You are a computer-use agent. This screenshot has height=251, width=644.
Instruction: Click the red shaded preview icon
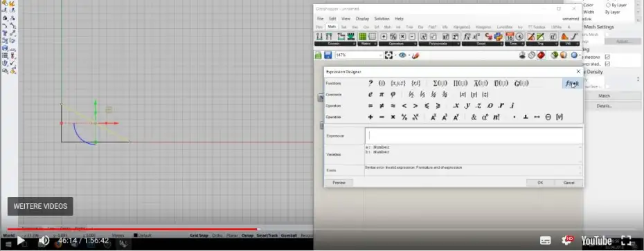coord(542,55)
